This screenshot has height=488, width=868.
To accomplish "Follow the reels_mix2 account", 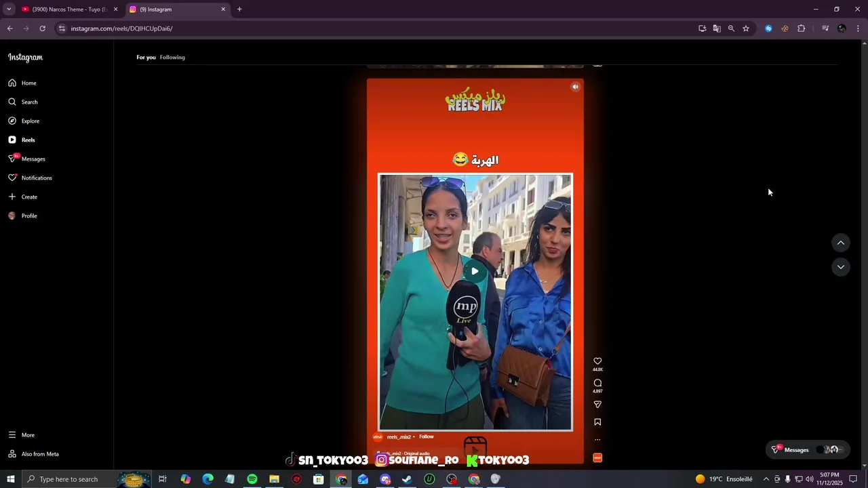I will pyautogui.click(x=426, y=436).
